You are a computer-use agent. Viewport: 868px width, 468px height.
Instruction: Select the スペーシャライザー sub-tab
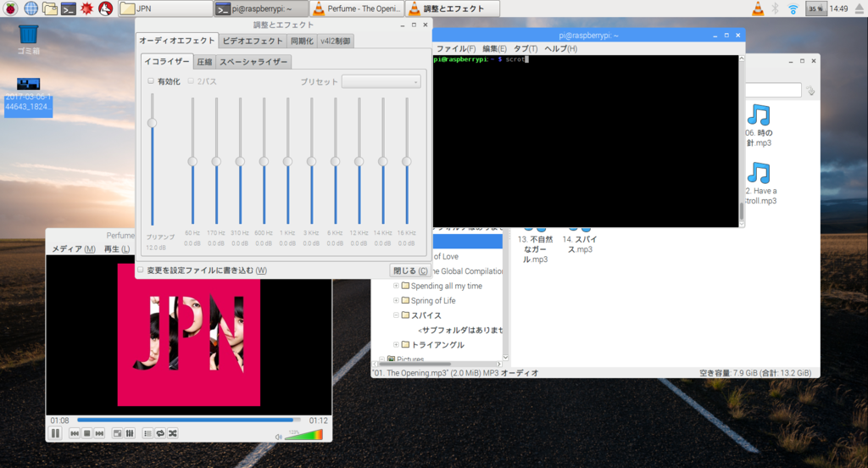click(x=253, y=62)
